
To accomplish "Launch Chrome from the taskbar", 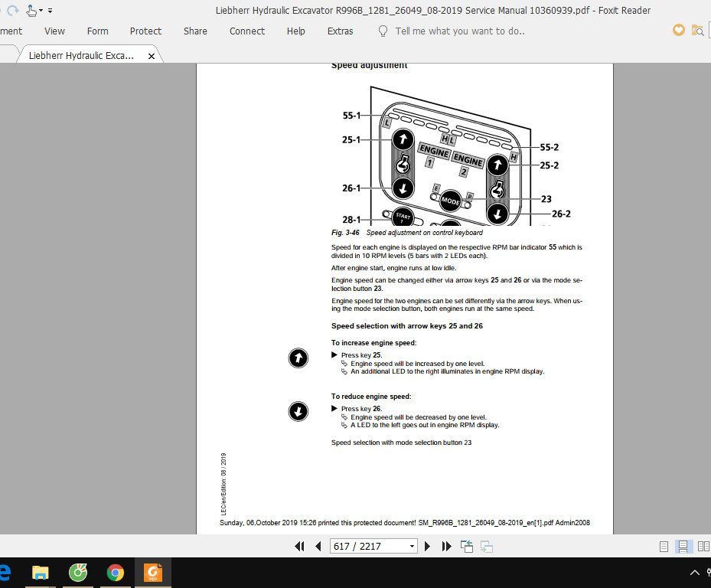I will click(x=116, y=573).
